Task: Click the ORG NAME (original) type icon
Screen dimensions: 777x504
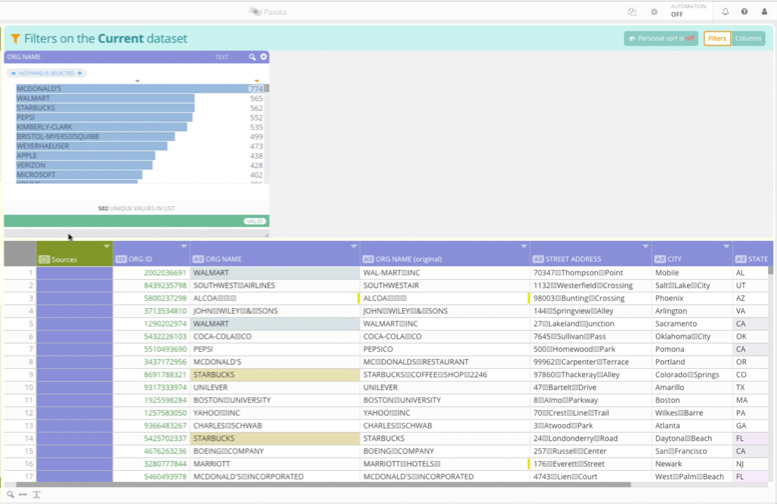Action: [368, 259]
